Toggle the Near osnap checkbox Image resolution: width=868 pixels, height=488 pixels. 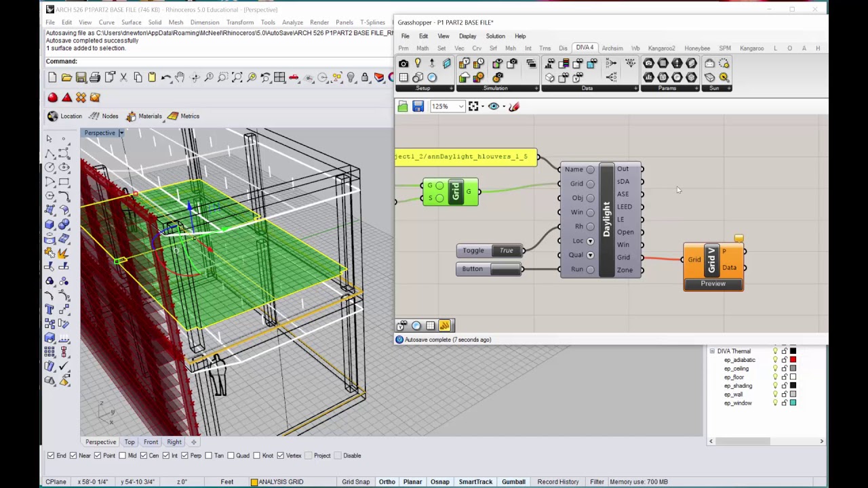point(74,455)
